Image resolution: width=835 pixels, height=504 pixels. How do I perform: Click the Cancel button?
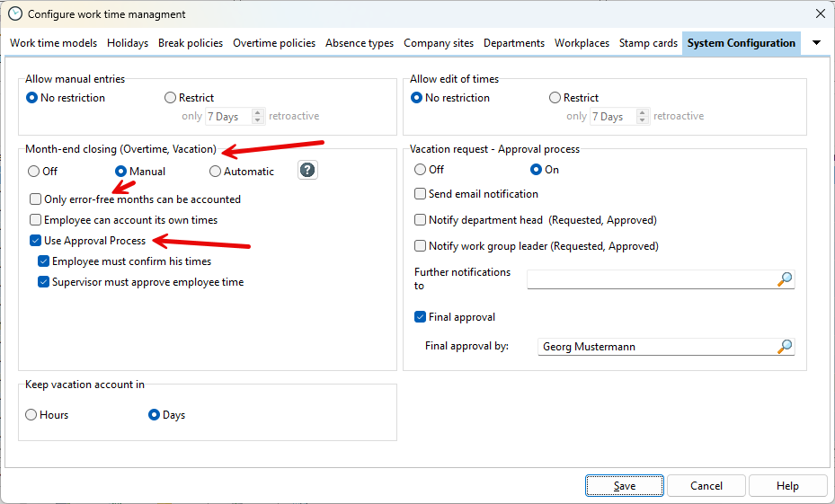(x=706, y=486)
